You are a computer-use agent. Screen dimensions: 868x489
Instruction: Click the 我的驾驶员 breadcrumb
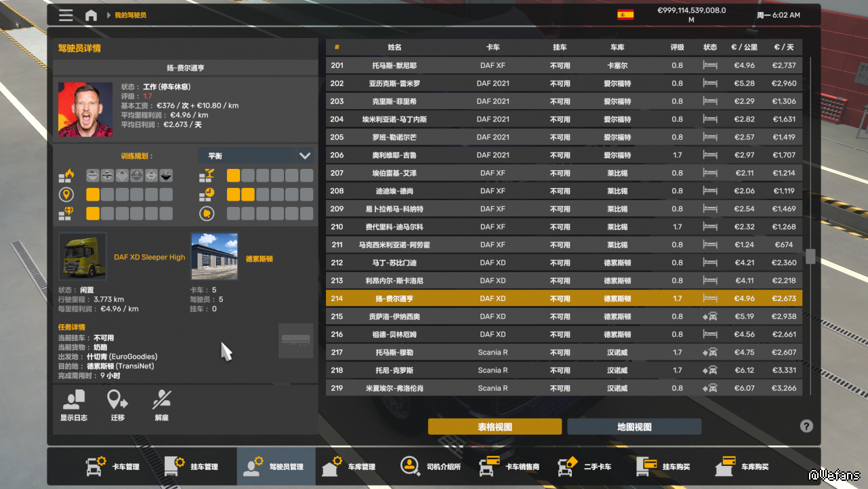(x=130, y=15)
